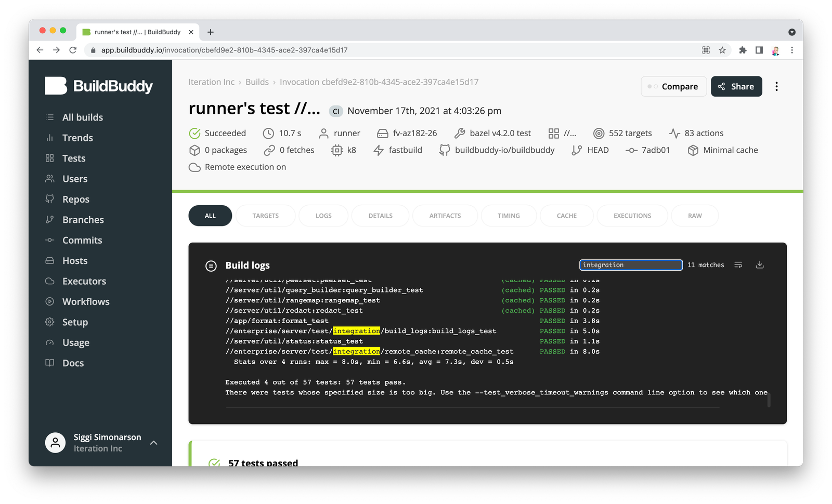Switch to the CACHE tab
832x504 pixels.
567,216
